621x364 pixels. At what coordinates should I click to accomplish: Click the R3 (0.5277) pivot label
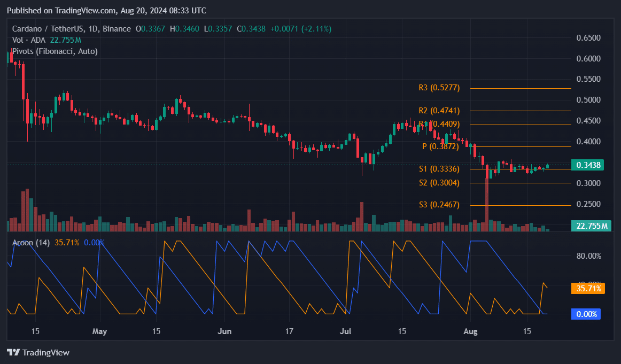tap(439, 88)
